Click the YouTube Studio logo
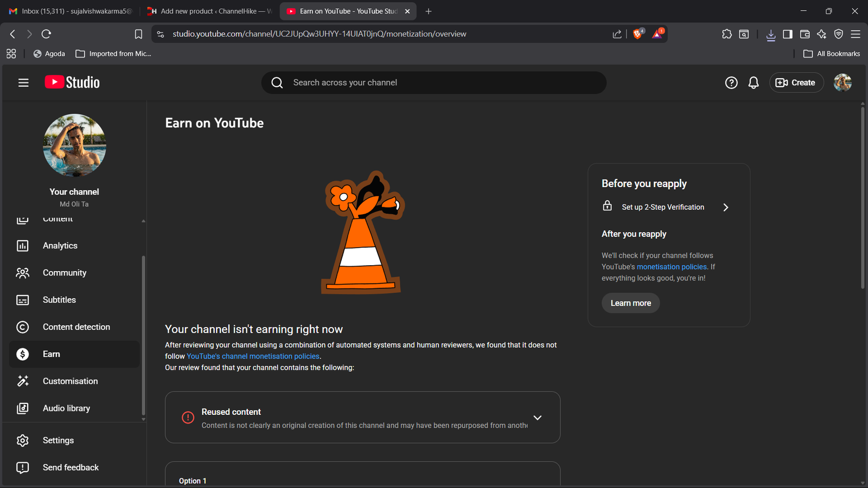The height and width of the screenshot is (488, 868). coord(72,82)
